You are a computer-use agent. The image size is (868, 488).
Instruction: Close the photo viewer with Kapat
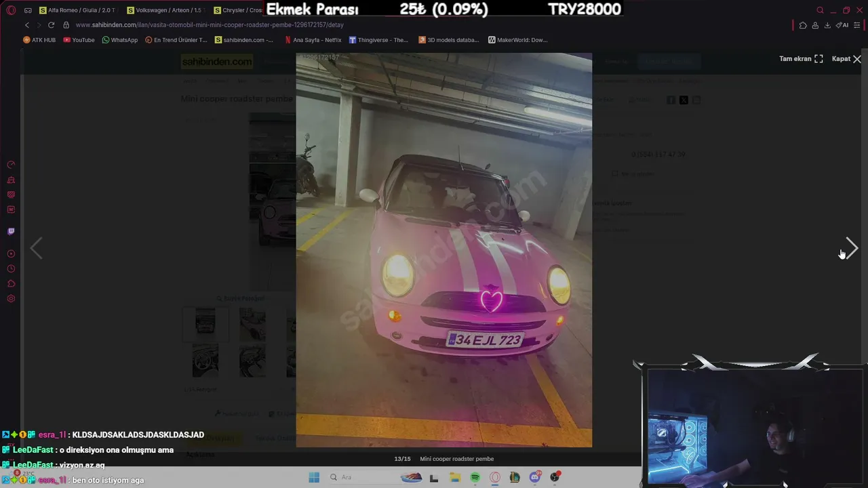pyautogui.click(x=846, y=59)
